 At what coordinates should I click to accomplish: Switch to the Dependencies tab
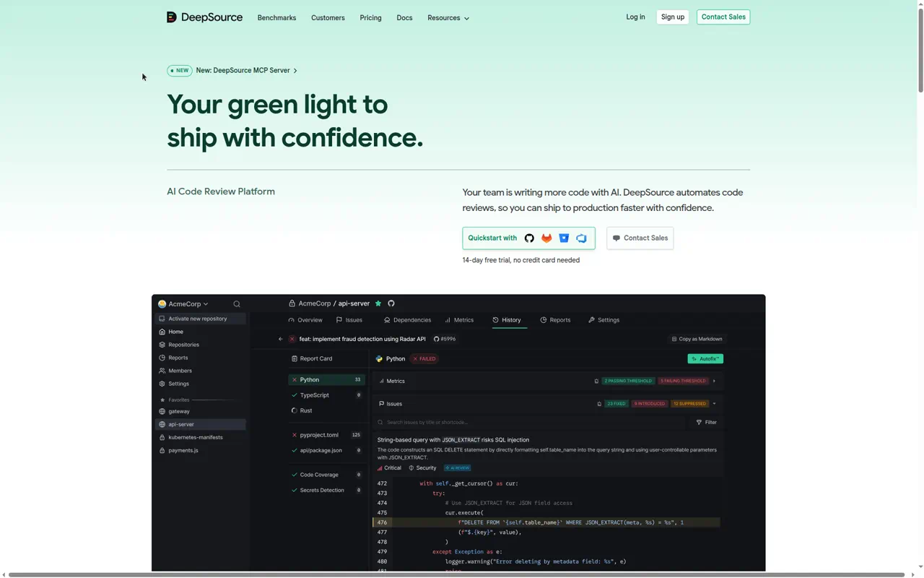coord(407,320)
